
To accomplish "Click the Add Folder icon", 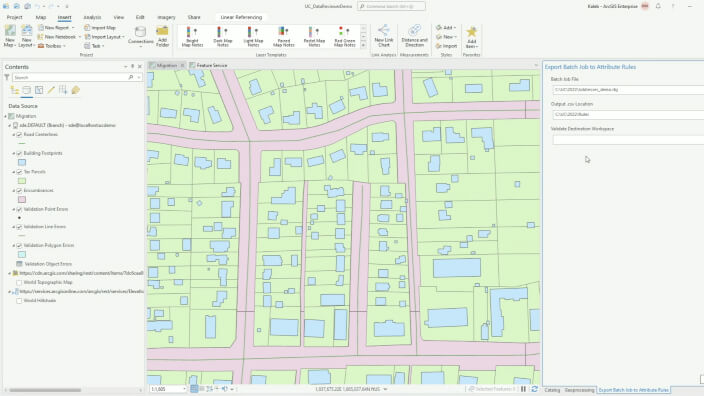I will point(162,36).
